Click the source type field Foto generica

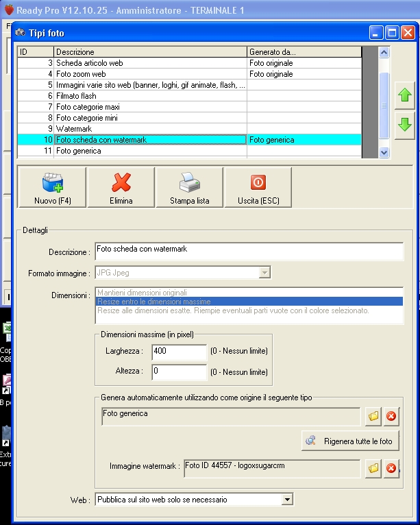(x=231, y=416)
